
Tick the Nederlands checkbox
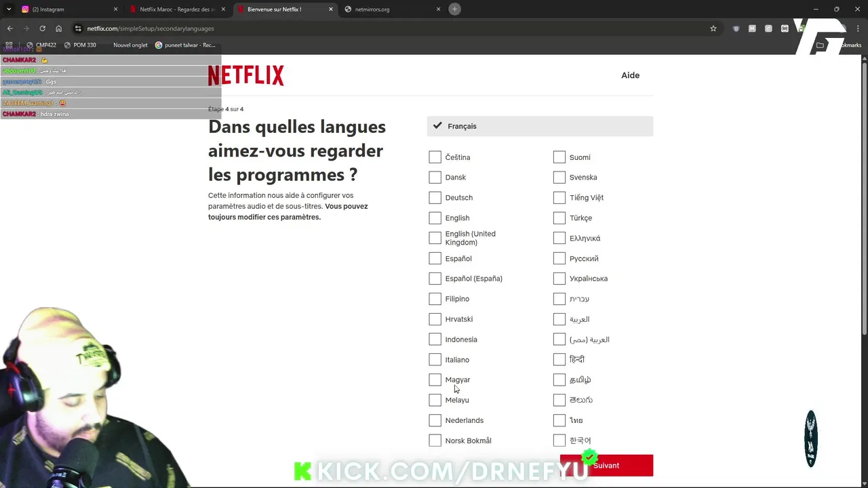435,420
